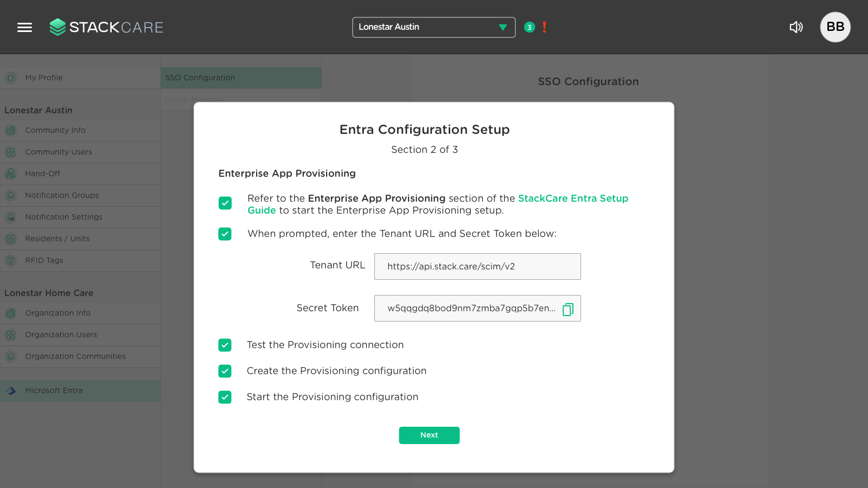The image size is (868, 488).
Task: Select the SSO Configuration tab
Action: [x=241, y=78]
